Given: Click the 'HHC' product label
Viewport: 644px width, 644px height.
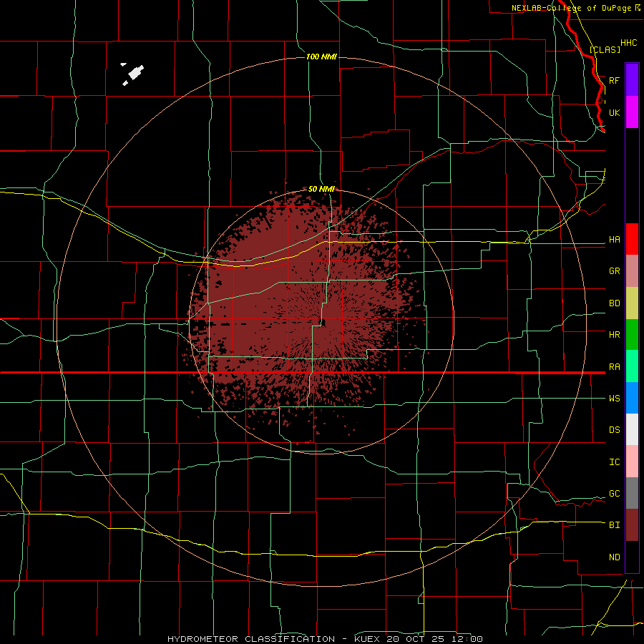Looking at the screenshot, I should 628,43.
